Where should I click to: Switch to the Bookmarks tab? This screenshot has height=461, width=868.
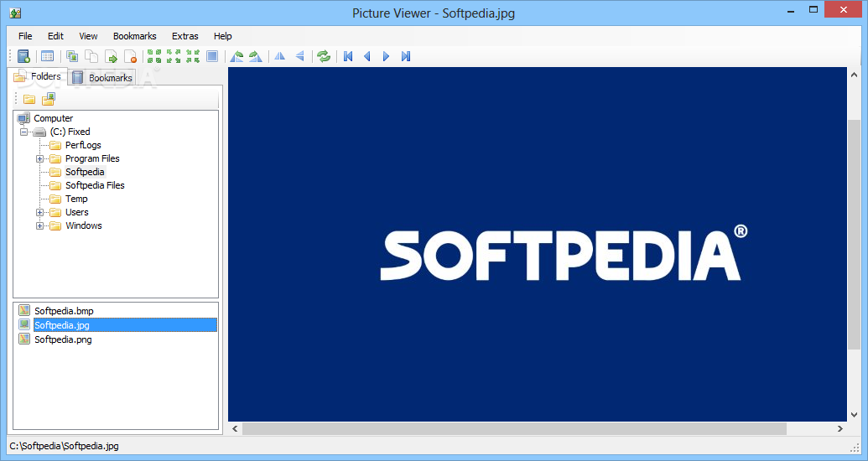102,78
